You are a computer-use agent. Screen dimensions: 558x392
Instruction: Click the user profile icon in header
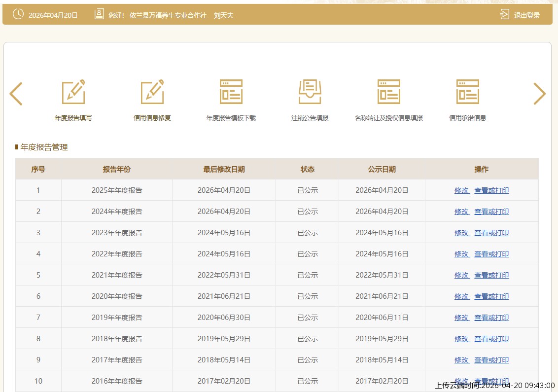[100, 14]
